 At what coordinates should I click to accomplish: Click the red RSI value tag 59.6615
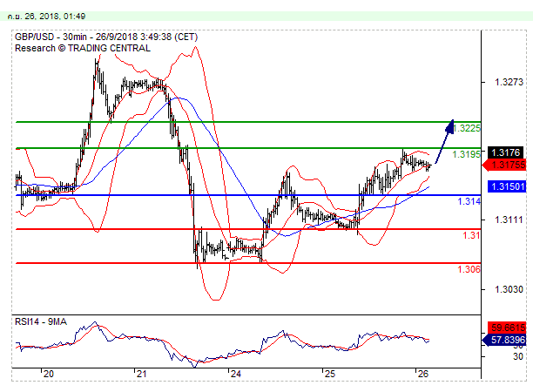point(507,328)
